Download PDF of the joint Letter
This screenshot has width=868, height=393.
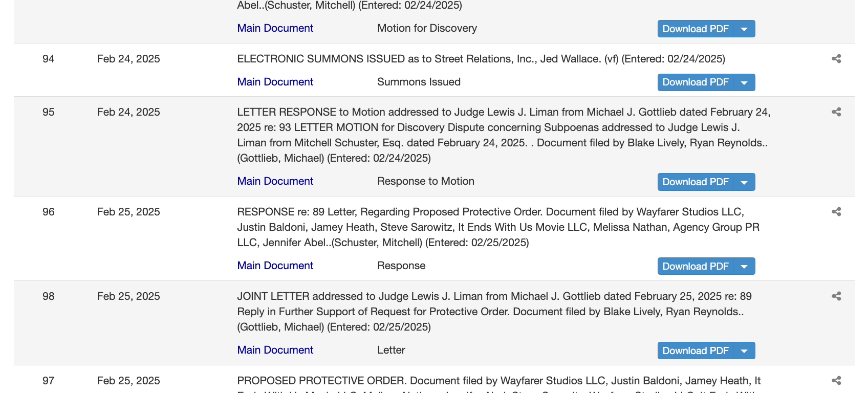(x=695, y=351)
